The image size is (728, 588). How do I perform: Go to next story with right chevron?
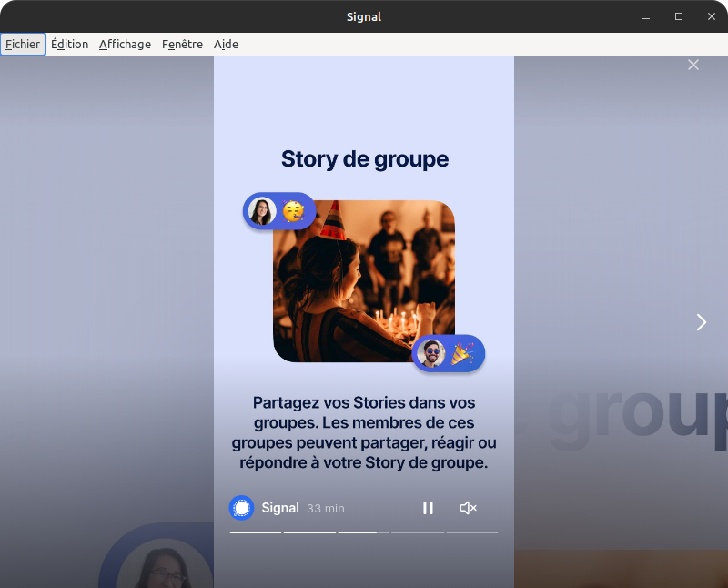tap(701, 322)
